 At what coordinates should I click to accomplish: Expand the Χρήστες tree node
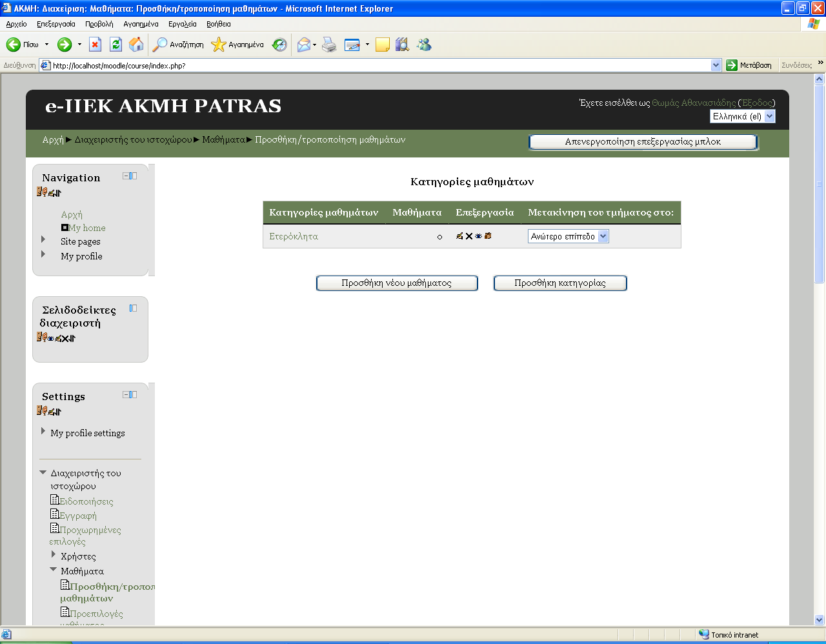[x=54, y=554]
